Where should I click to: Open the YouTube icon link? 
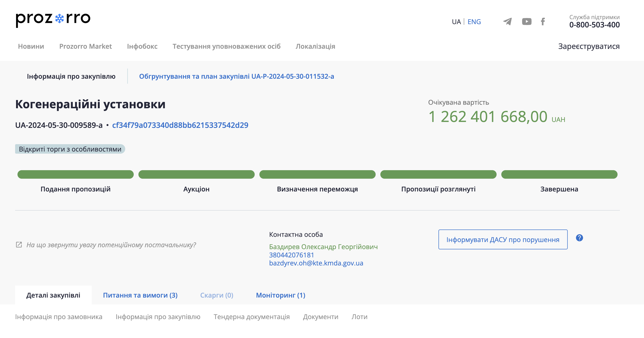pos(527,22)
